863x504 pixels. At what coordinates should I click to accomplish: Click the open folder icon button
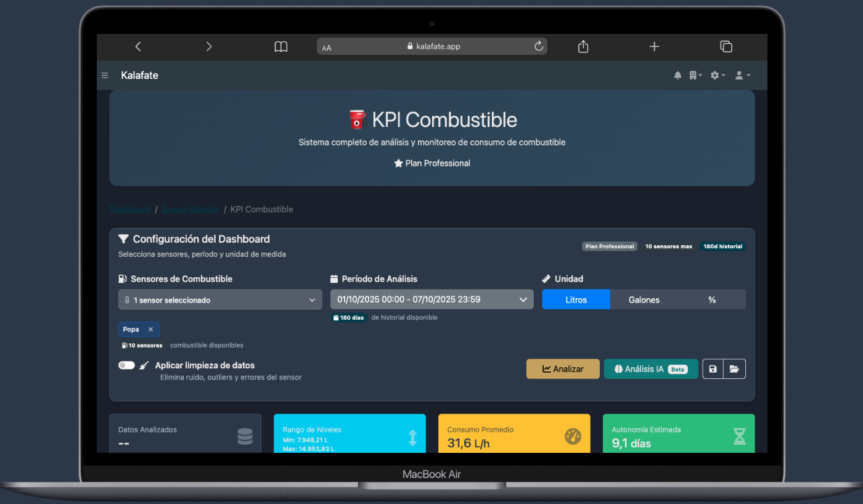pyautogui.click(x=734, y=369)
